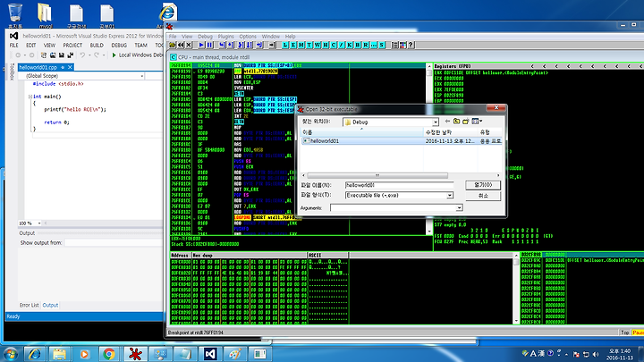Click the Visual Studio taskbar icon
This screenshot has width=644, height=362.
(x=210, y=354)
